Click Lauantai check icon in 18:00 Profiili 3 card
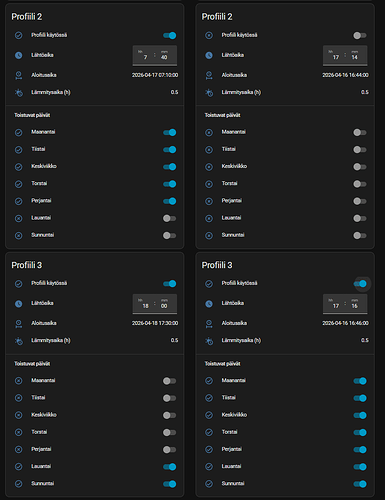385x500 pixels. tap(19, 467)
